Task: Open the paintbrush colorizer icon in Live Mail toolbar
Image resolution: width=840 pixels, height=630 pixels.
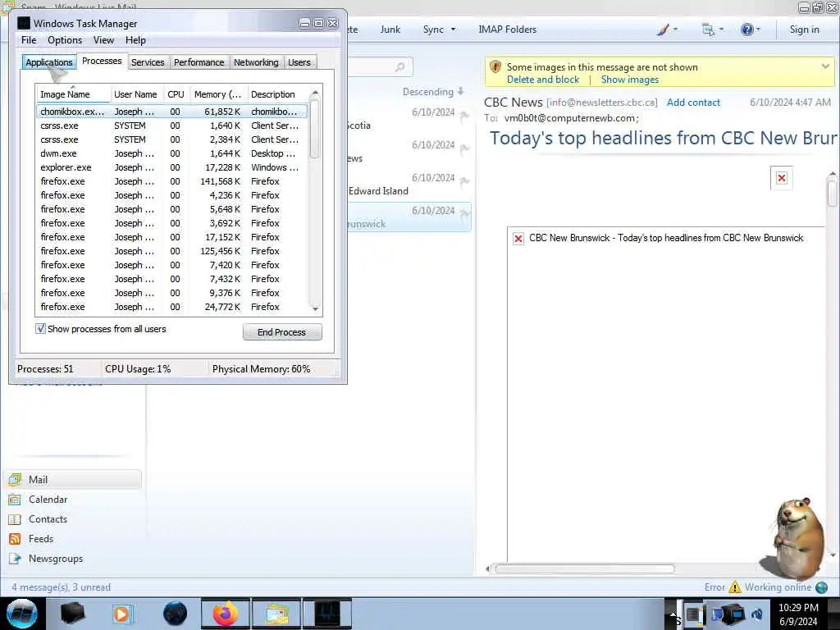Action: coord(663,30)
